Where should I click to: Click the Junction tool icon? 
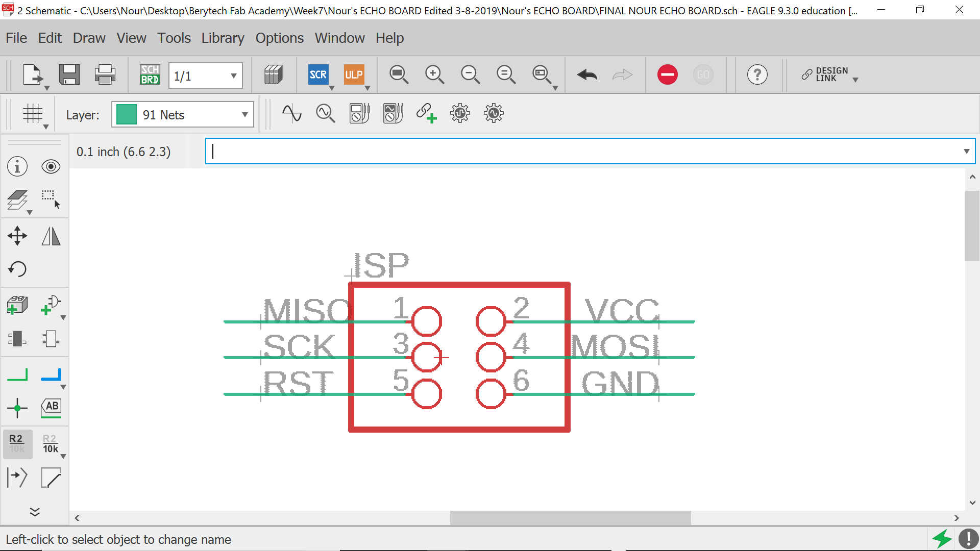[17, 408]
